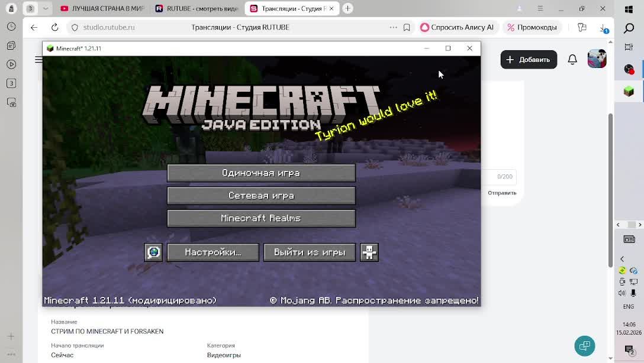Open the browser sidebar more options dots
Image resolution: width=644 pixels, height=363 pixels.
coord(11,354)
